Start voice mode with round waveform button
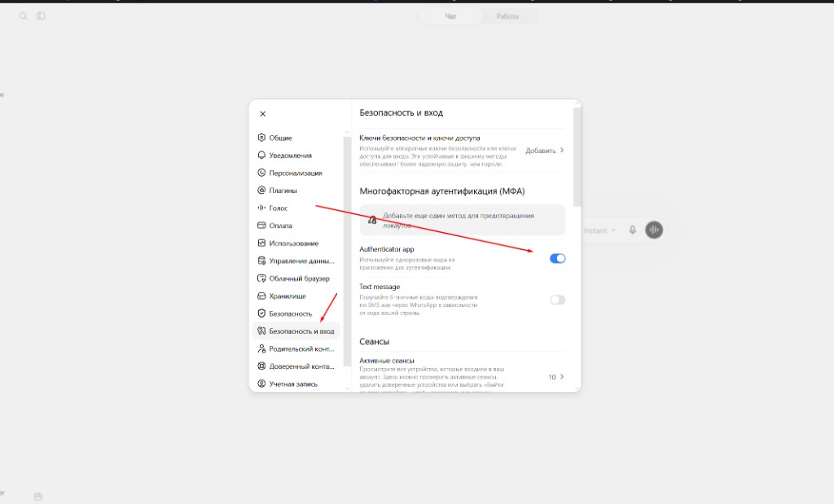This screenshot has height=504, width=834. coord(654,230)
